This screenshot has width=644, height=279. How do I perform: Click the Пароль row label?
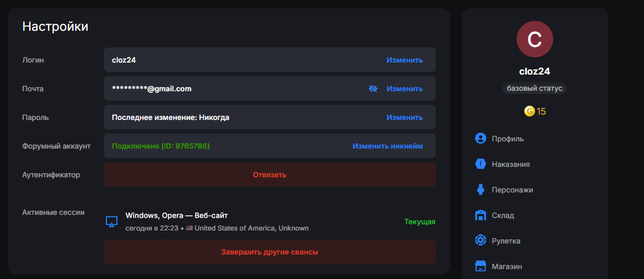pos(35,117)
